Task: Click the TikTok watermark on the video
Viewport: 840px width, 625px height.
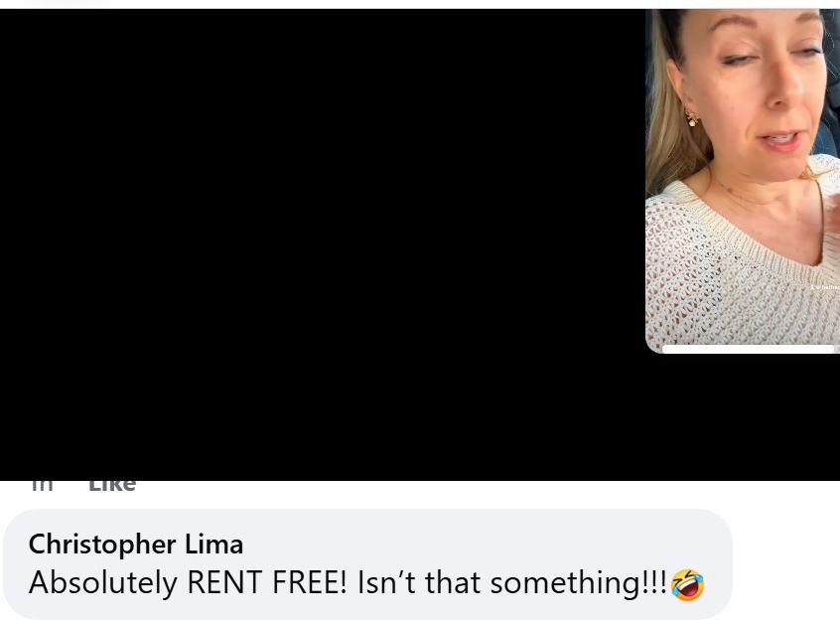Action: point(825,287)
